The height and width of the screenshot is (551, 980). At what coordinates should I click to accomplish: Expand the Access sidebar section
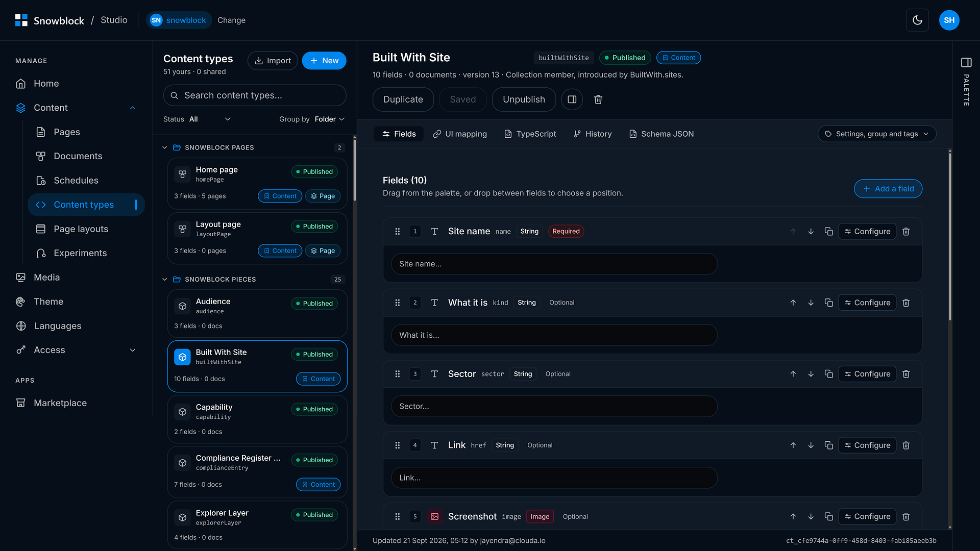[x=133, y=350]
